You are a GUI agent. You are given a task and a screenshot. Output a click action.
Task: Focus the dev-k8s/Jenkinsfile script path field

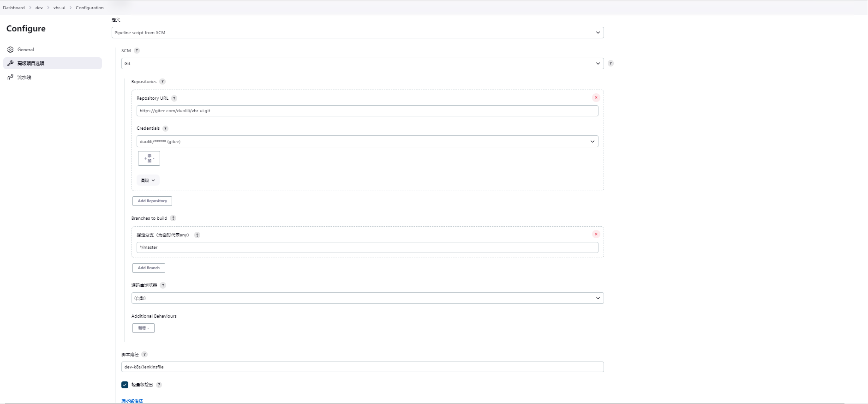pos(363,367)
